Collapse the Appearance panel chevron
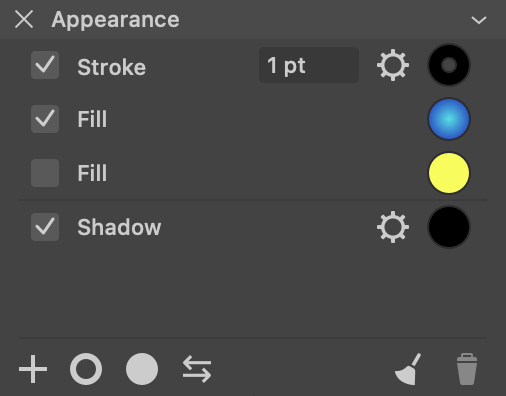Image resolution: width=506 pixels, height=396 pixels. coord(479,20)
